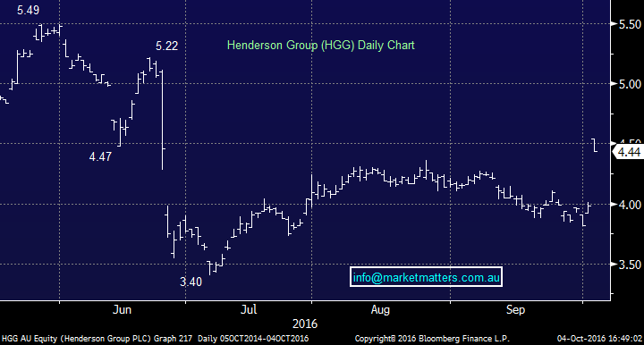The height and width of the screenshot is (345, 644).
Task: Click the info@marketmatters.com.au email link
Action: coord(427,277)
